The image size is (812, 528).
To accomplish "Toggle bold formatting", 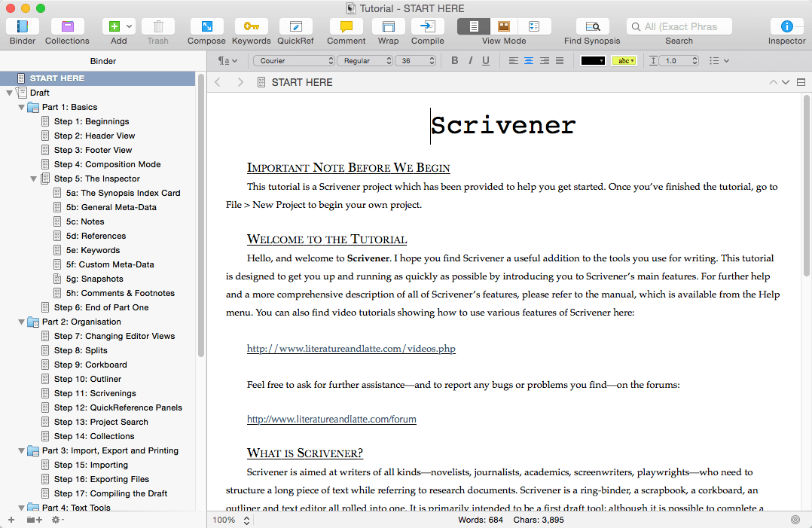I will (455, 60).
